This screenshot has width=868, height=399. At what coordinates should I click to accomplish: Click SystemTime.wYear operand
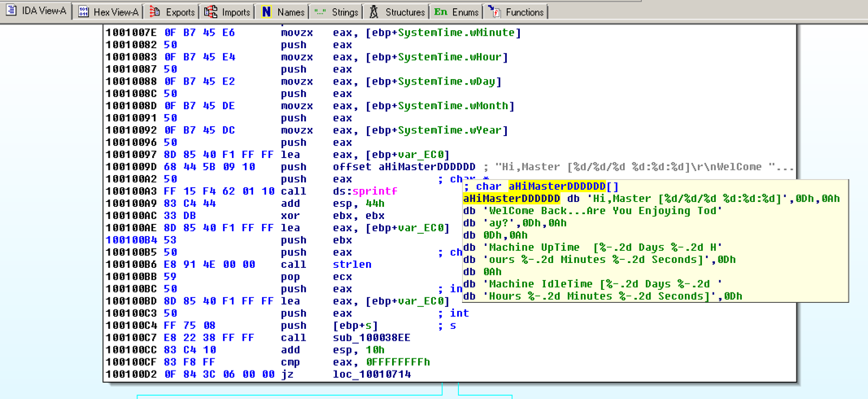[x=443, y=130]
